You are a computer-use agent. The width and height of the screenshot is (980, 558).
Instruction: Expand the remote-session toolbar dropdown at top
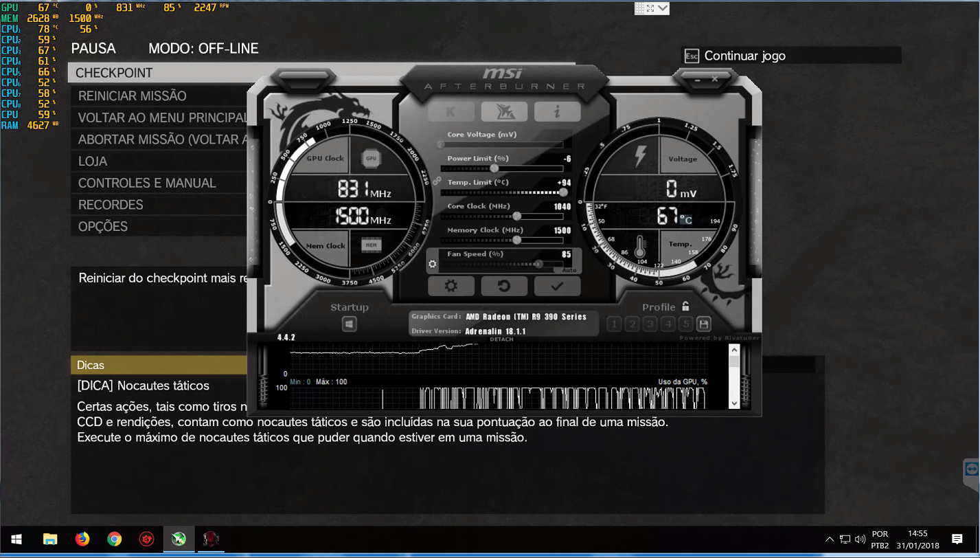pos(663,8)
